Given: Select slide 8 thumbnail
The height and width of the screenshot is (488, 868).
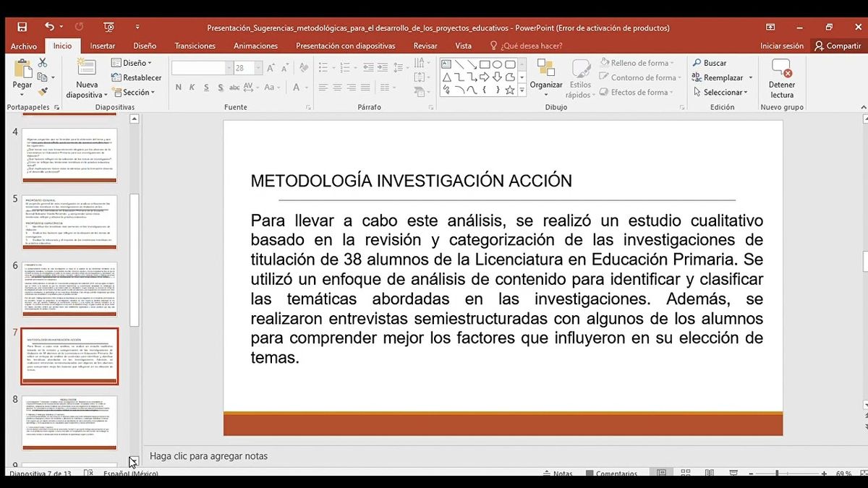Looking at the screenshot, I should coord(69,423).
